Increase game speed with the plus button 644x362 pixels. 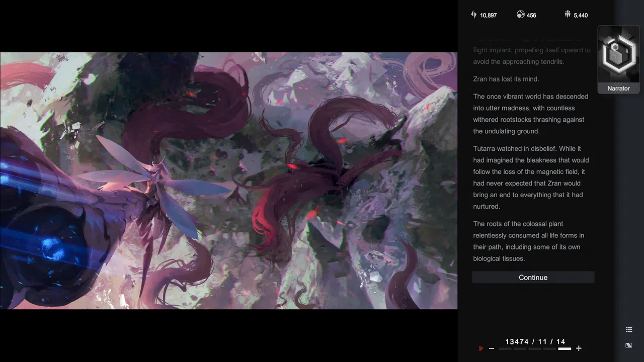click(579, 348)
